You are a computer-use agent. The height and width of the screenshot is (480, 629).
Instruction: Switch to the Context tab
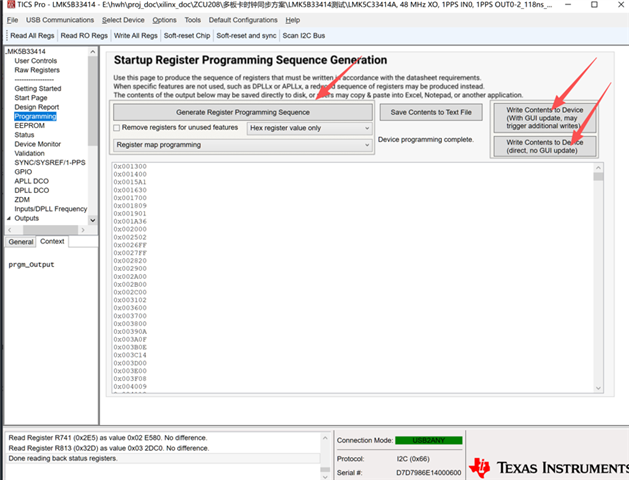pos(52,241)
